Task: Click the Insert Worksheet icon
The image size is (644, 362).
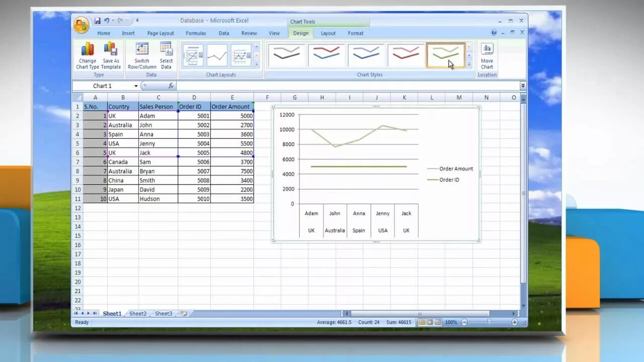Action: pos(184,314)
